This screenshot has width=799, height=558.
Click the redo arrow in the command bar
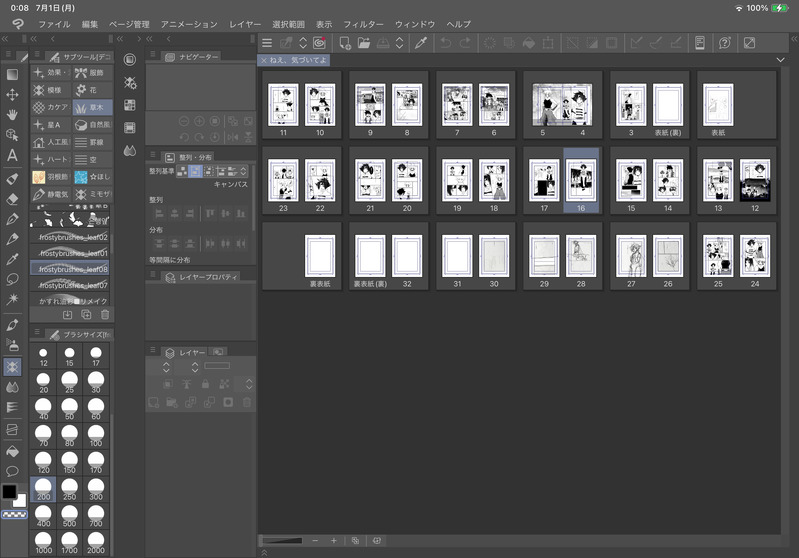pos(465,43)
